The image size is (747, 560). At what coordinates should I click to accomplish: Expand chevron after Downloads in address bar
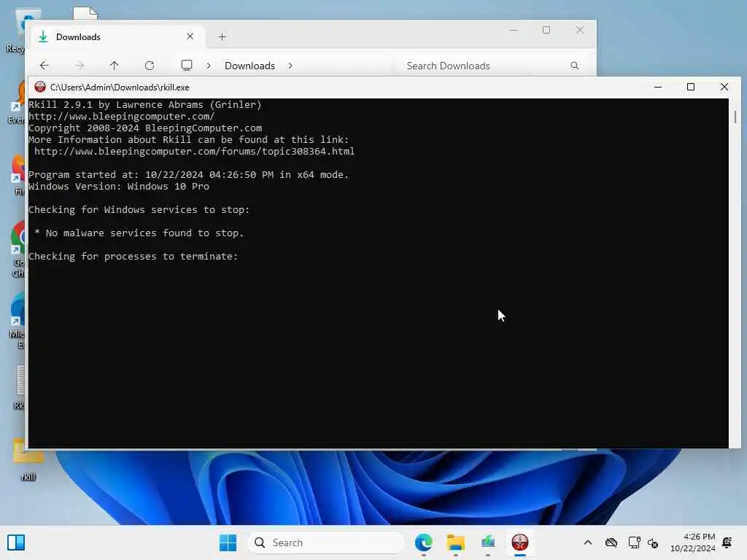pyautogui.click(x=290, y=66)
